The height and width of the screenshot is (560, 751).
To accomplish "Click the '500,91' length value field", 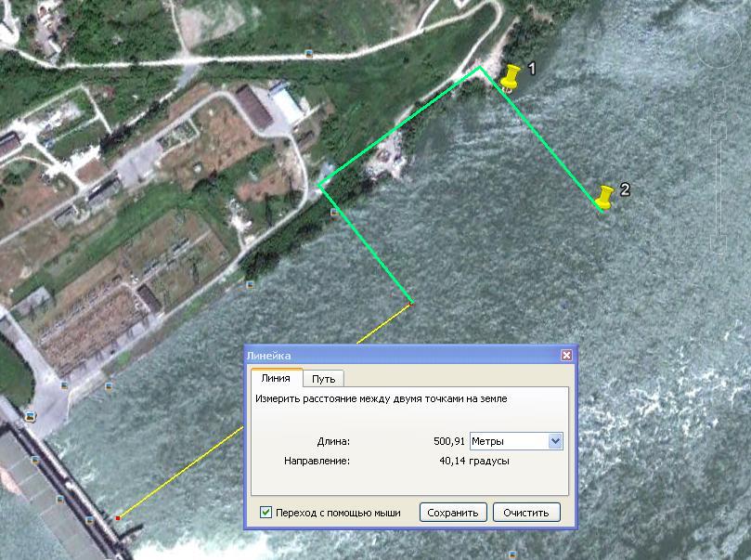I will (x=448, y=441).
